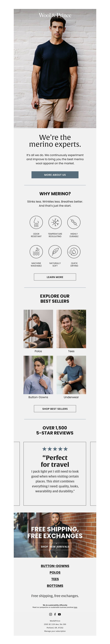Click the SHOP BEST SELLERS button
This screenshot has width=110, height=644.
click(x=55, y=409)
